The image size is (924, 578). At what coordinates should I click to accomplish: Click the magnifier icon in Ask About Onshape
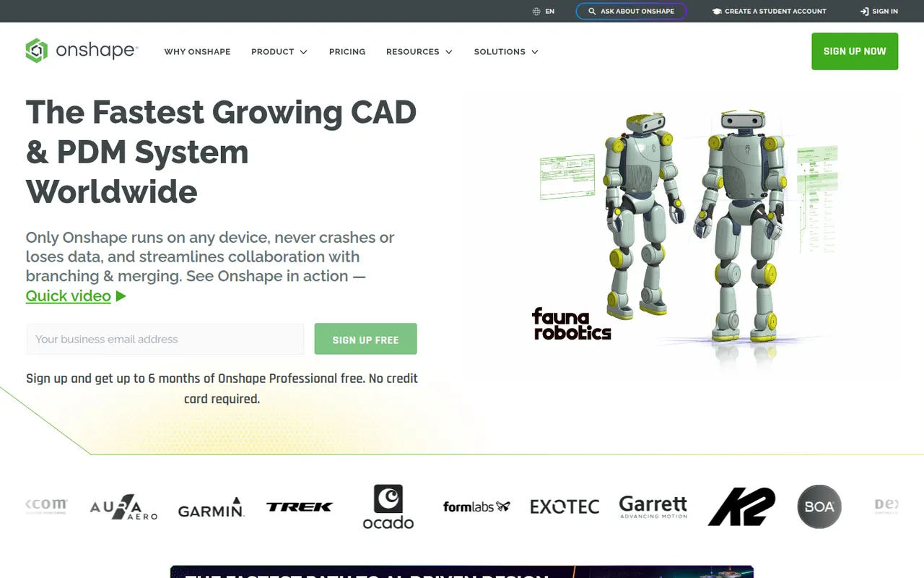[592, 12]
